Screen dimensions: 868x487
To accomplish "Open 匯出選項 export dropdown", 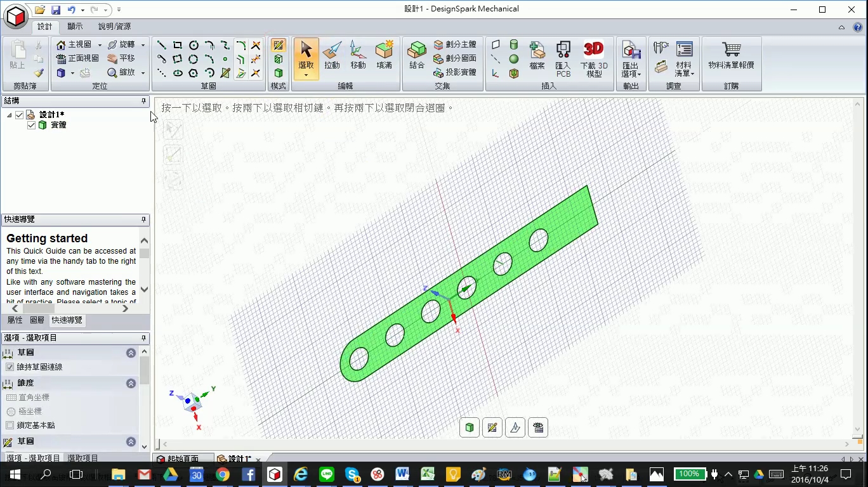I will click(631, 58).
